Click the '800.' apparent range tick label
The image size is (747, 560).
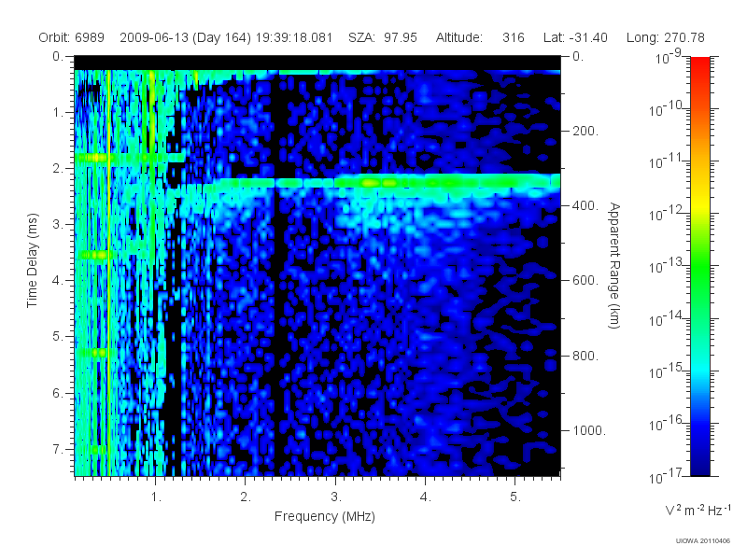click(585, 356)
